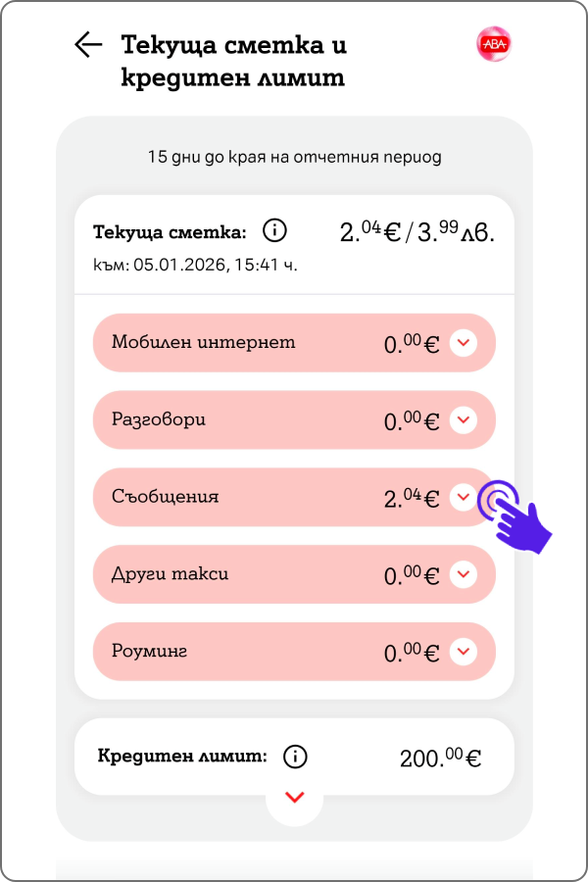Open info details for Кредитен лимит

point(294,756)
